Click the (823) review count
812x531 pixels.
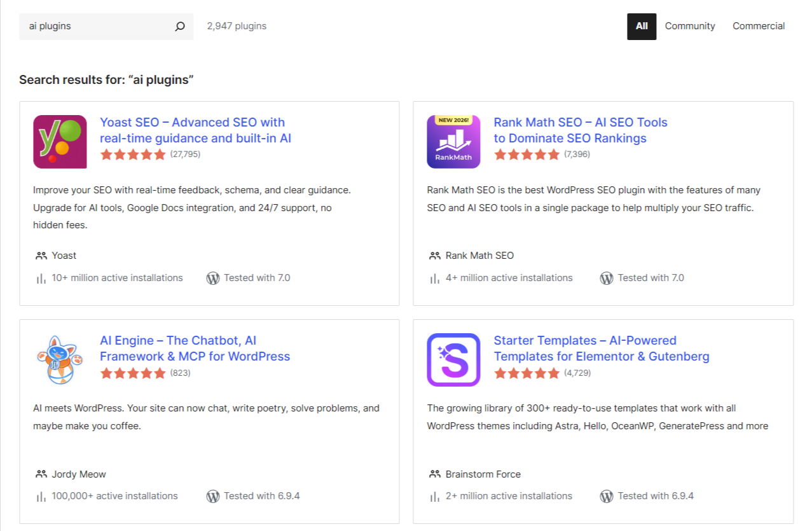pyautogui.click(x=181, y=373)
